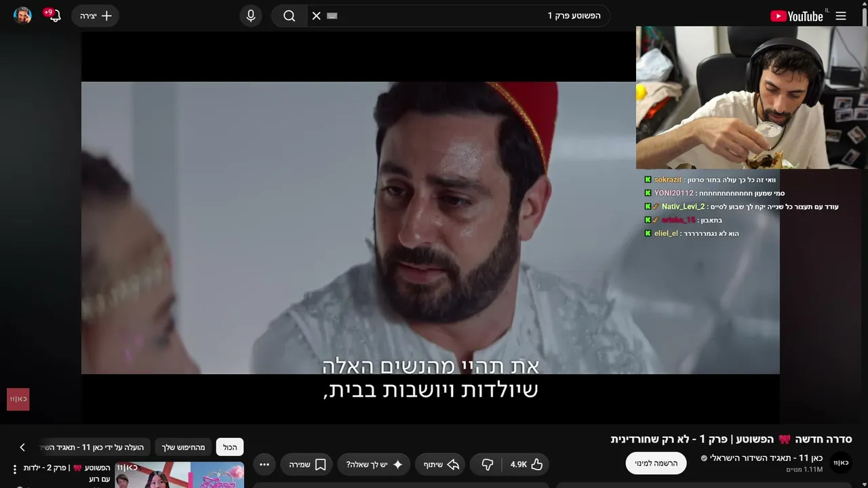Dislike the video with thumbs down

tap(487, 464)
